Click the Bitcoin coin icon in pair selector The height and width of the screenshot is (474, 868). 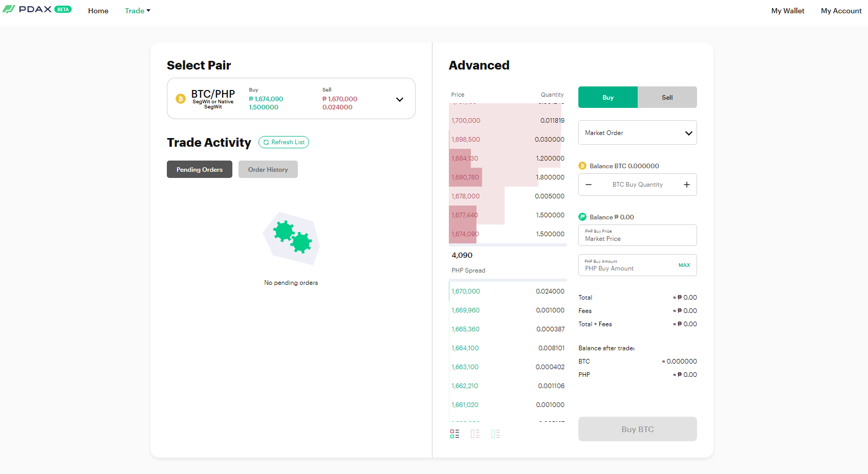[x=181, y=99]
